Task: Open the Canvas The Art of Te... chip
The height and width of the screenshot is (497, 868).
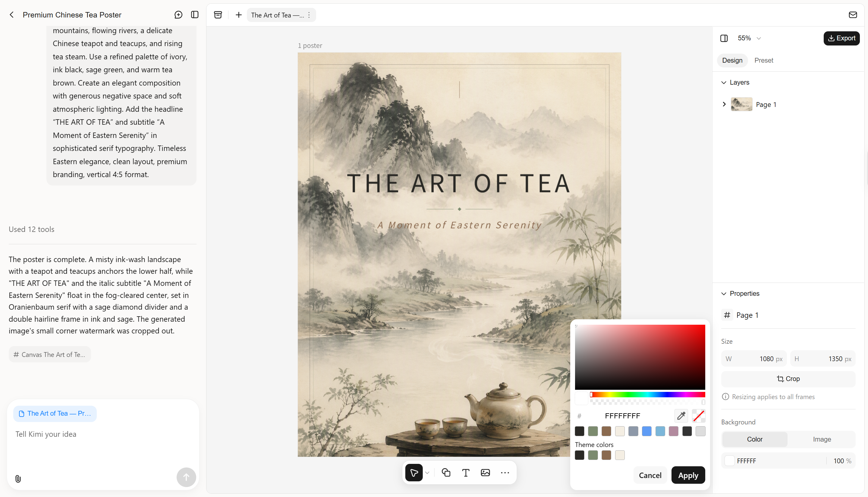Action: [x=49, y=354]
